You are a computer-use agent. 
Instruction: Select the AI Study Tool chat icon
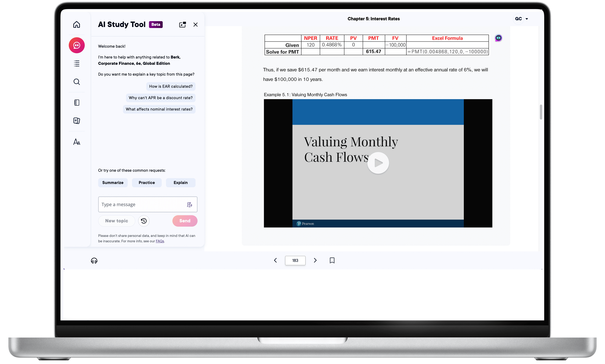pos(77,45)
